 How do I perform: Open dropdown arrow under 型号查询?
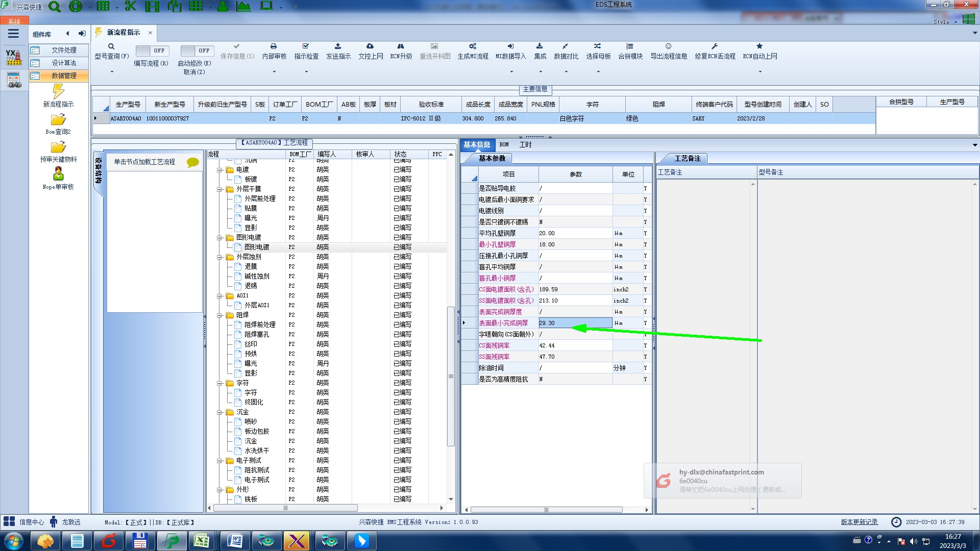tap(112, 72)
